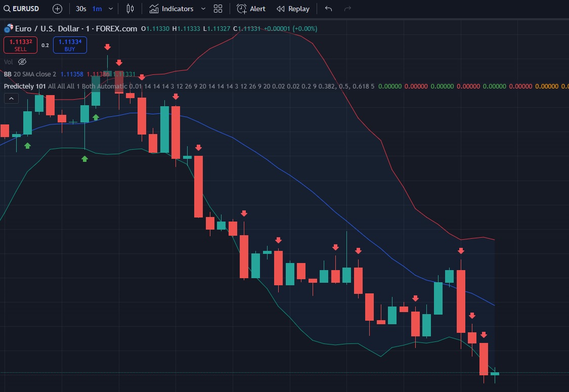Viewport: 569px width, 392px height.
Task: Switch to the 1m interval
Action: click(x=96, y=9)
